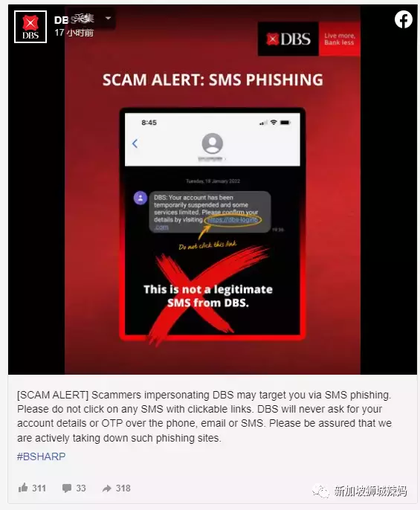The width and height of the screenshot is (420, 510).
Task: Click the 33 comments count
Action: pos(81,488)
